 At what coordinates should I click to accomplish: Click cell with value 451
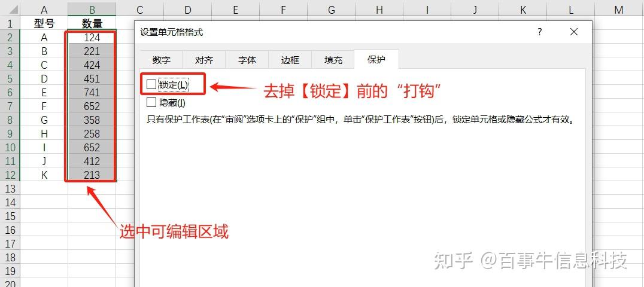tap(92, 78)
